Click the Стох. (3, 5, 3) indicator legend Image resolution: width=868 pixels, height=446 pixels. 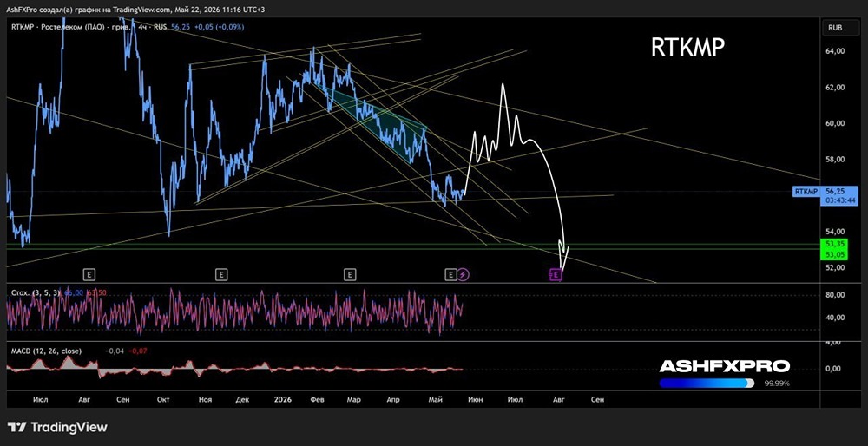click(x=36, y=292)
